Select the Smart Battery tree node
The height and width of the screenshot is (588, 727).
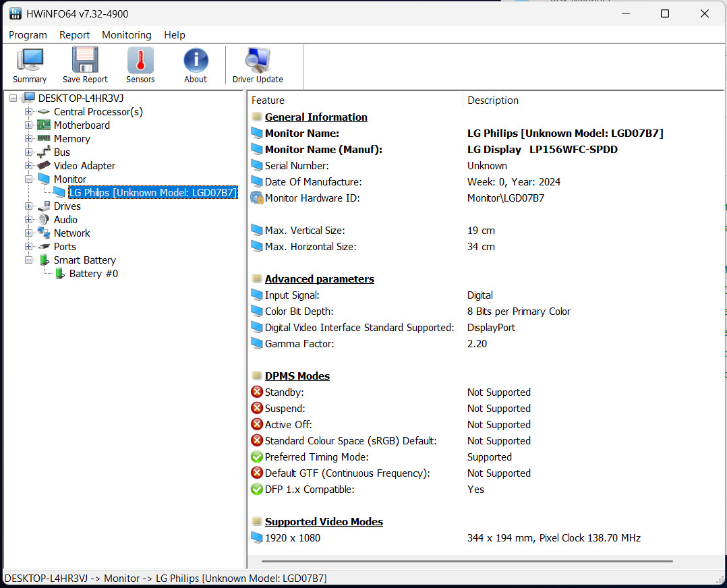point(85,260)
